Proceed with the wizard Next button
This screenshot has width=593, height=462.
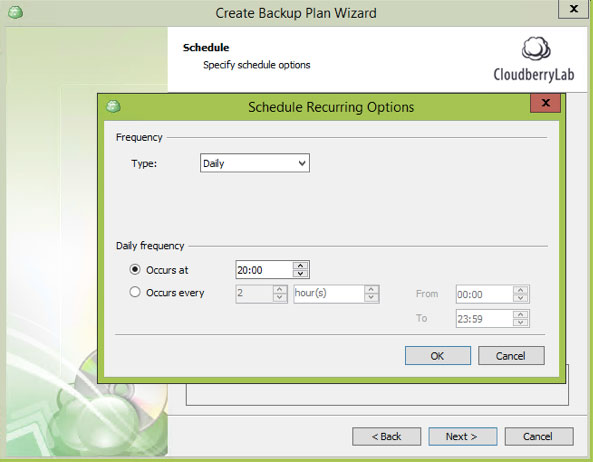click(463, 436)
